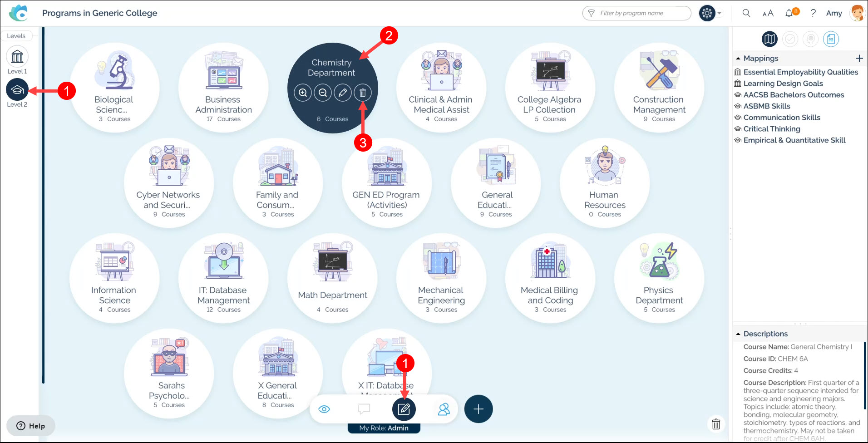Open the Critical Thinking mapping
Screen dimensions: 868x443
pyautogui.click(x=771, y=129)
